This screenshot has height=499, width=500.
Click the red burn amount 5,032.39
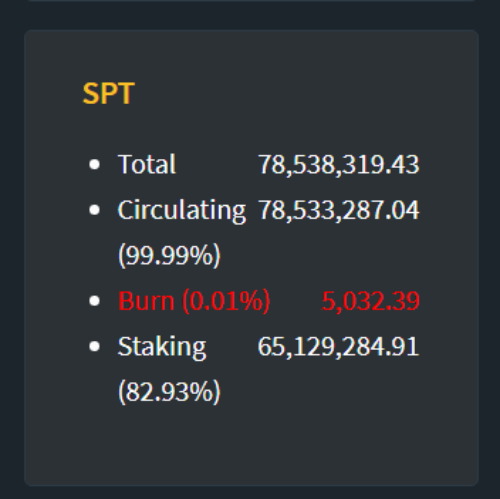(x=370, y=301)
